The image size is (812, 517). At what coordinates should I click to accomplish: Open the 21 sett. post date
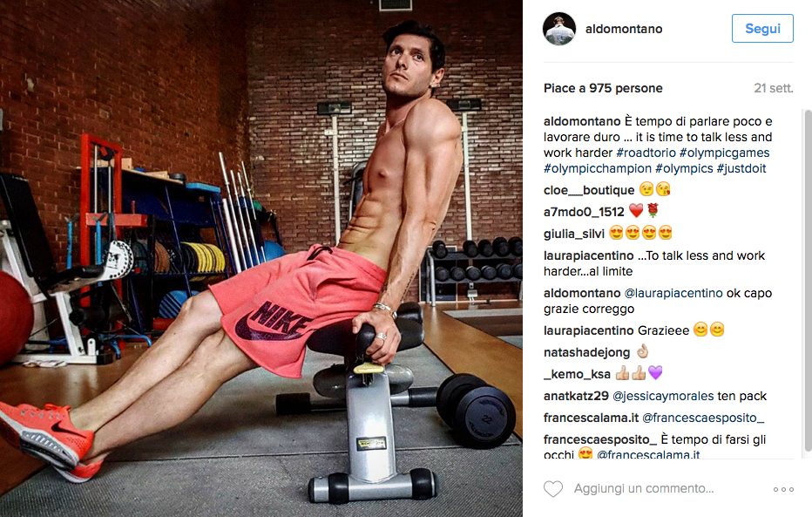[x=773, y=88]
